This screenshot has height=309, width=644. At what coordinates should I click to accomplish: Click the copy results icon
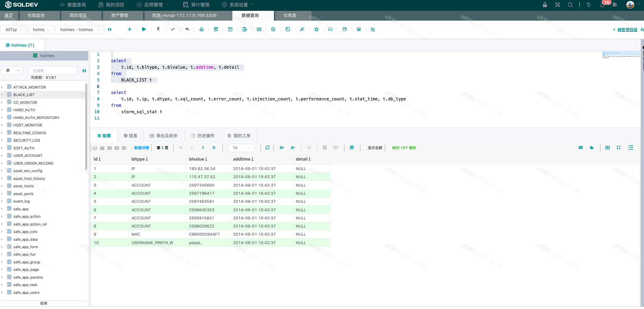(352, 148)
